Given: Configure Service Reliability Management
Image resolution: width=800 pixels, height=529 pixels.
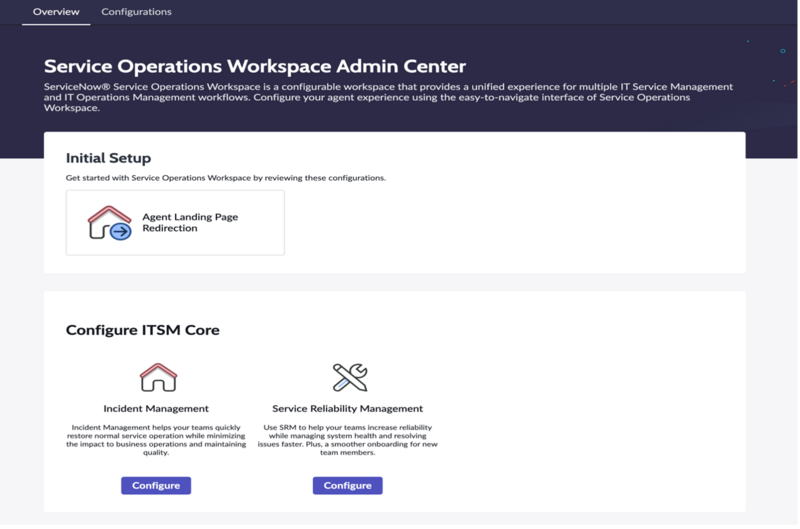Looking at the screenshot, I should click(x=347, y=485).
